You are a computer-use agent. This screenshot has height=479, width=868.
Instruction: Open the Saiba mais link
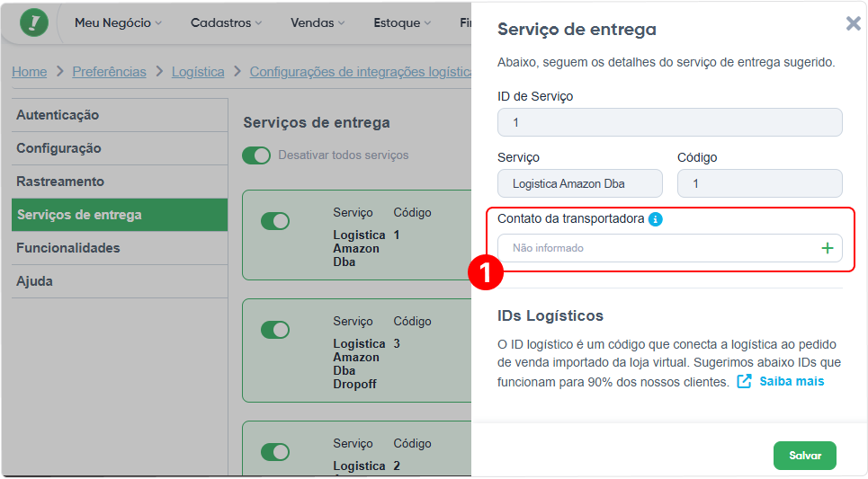coord(791,381)
